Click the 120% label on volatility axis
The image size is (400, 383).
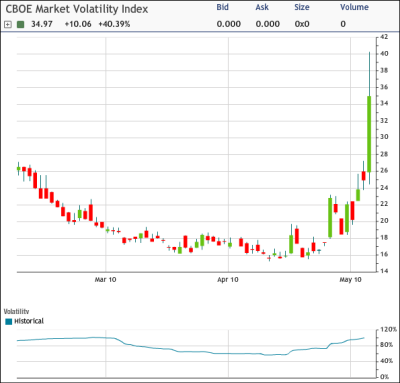coord(388,329)
